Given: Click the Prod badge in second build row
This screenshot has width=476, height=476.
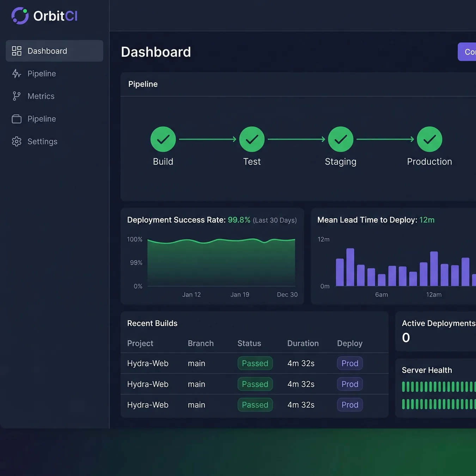Looking at the screenshot, I should point(350,384).
